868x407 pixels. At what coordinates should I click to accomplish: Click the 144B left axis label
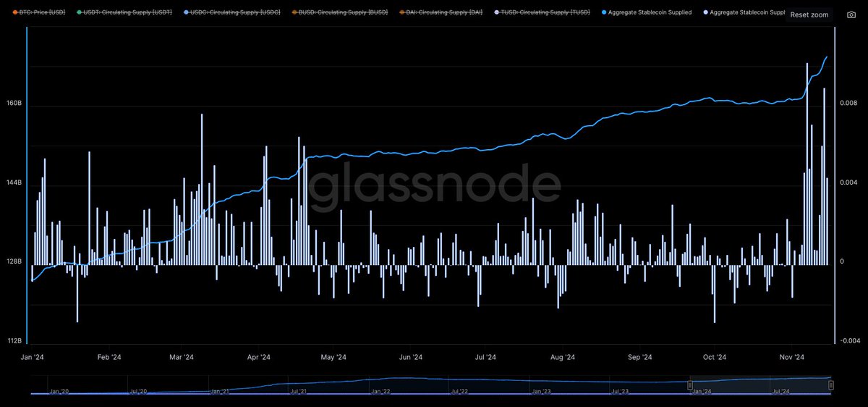14,182
